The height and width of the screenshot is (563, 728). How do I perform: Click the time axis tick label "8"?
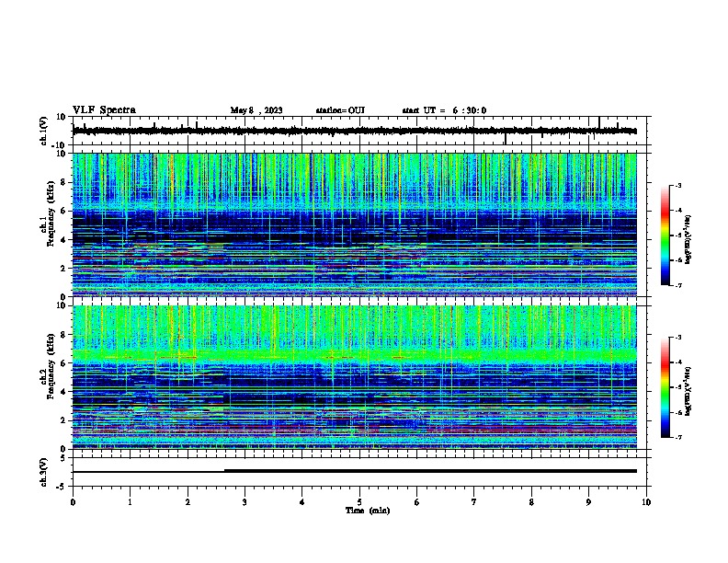[x=531, y=502]
